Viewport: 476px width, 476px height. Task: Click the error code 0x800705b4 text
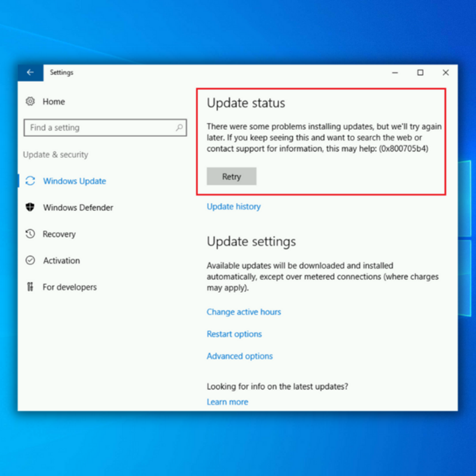coord(403,149)
